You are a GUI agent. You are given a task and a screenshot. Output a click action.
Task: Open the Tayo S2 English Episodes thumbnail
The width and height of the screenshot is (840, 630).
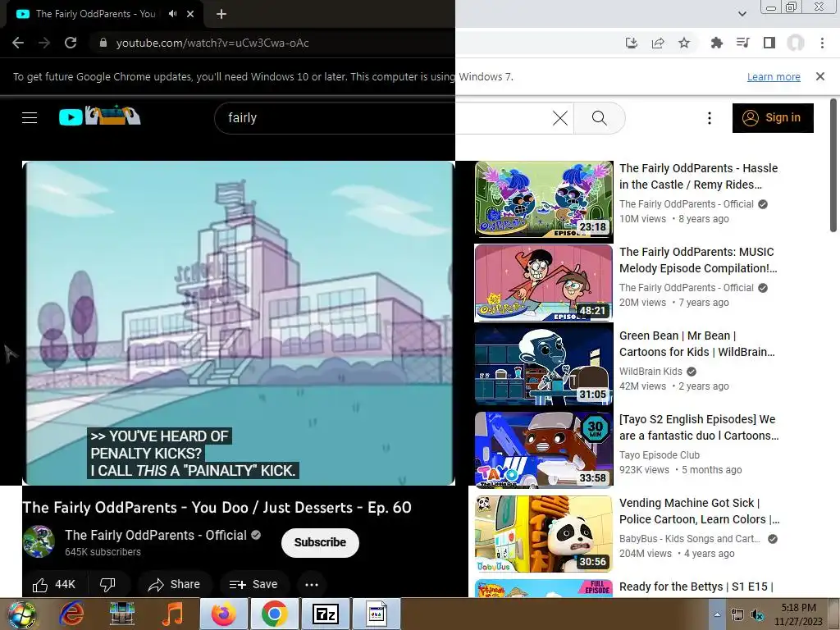click(544, 450)
